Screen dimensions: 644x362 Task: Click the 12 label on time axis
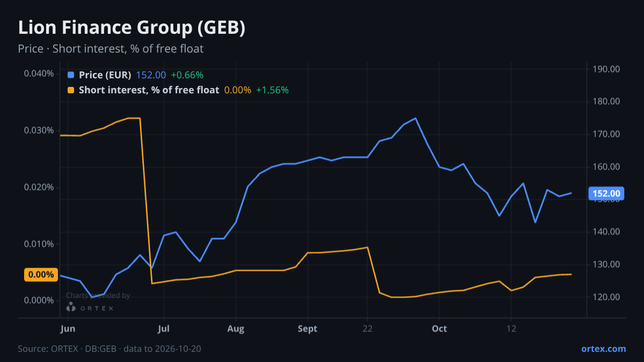tap(511, 328)
